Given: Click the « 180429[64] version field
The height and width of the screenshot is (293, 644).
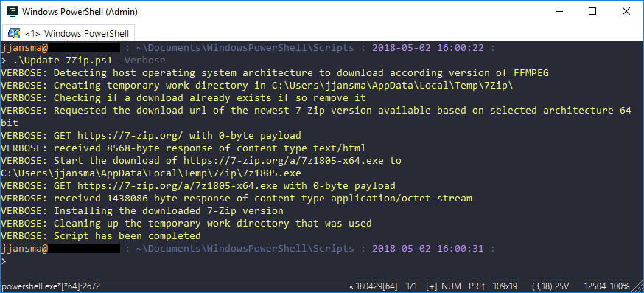Looking at the screenshot, I should coord(373,286).
